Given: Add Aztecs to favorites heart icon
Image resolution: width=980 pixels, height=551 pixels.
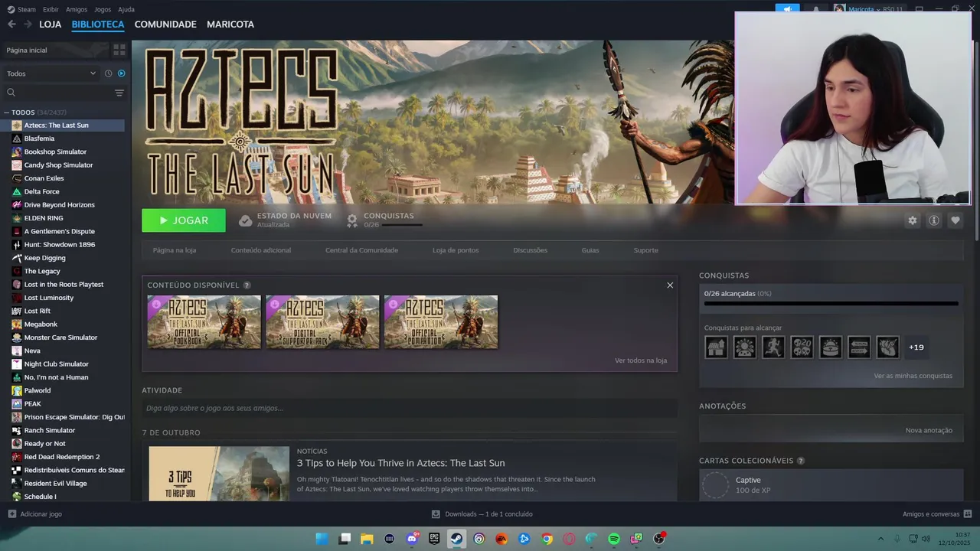Looking at the screenshot, I should [955, 220].
